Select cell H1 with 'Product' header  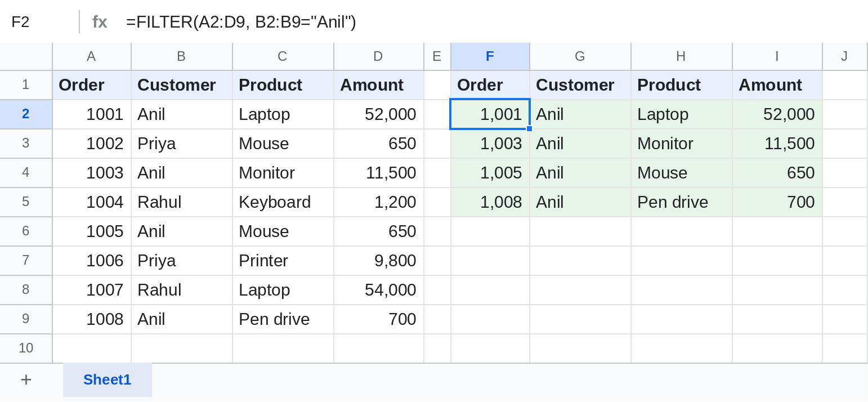coord(682,85)
